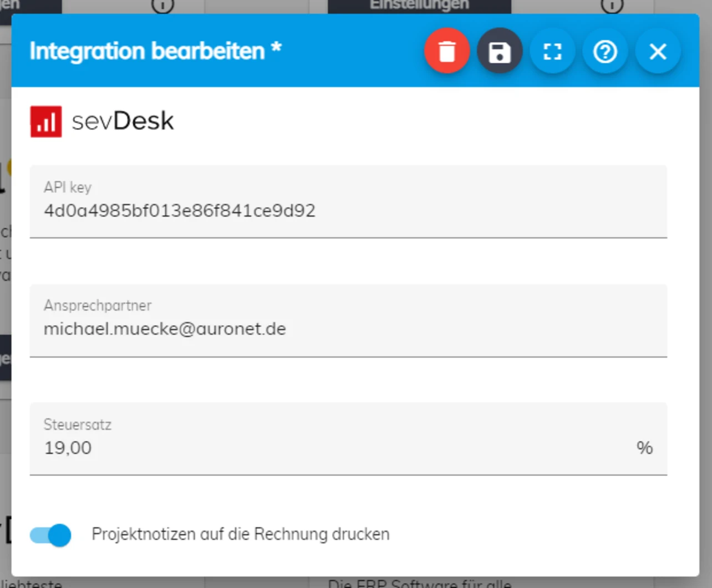Screen dimensions: 712x588
Task: Edit the Ansprechpartner email field
Action: pyautogui.click(x=348, y=321)
